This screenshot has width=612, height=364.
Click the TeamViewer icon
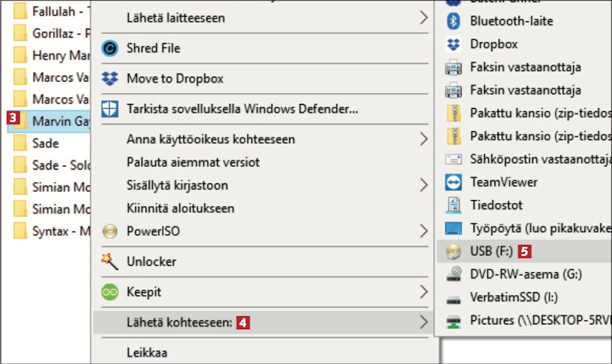coord(453,182)
